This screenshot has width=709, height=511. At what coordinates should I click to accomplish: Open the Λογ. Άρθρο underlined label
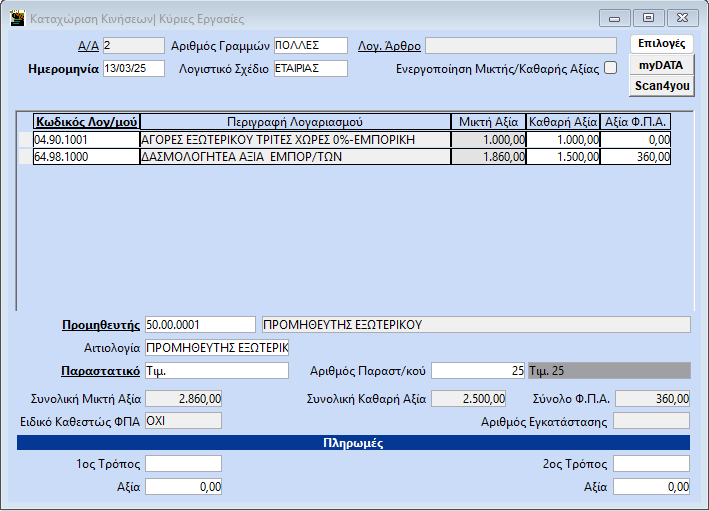point(389,46)
